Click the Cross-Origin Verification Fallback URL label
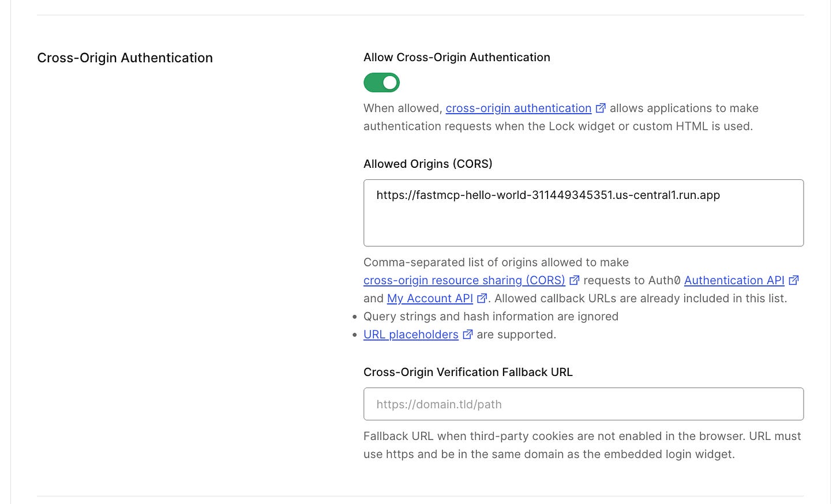The image size is (840, 504). (x=468, y=372)
